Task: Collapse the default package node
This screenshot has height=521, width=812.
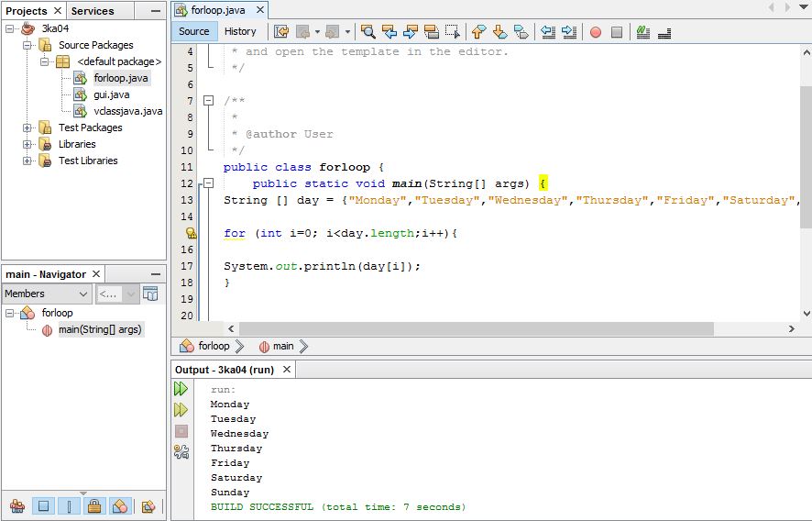Action: (x=45, y=61)
